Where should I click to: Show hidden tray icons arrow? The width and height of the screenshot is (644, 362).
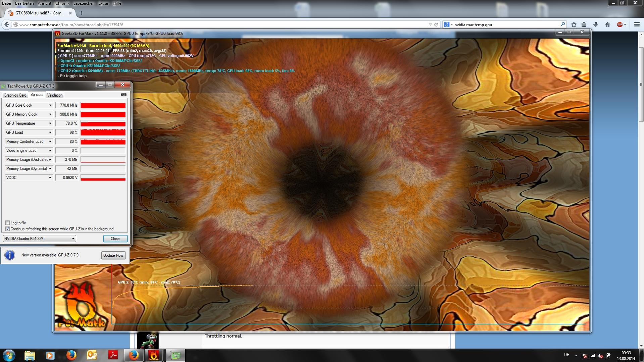pos(576,356)
